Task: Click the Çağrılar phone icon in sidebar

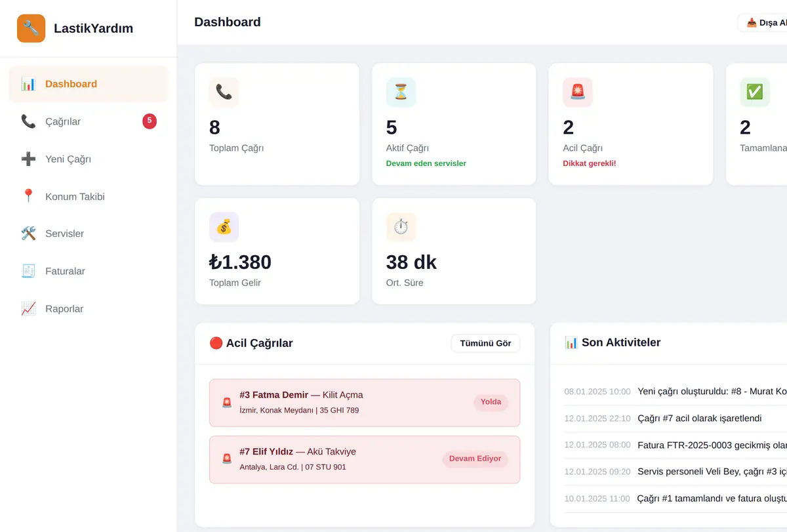Action: pos(28,121)
